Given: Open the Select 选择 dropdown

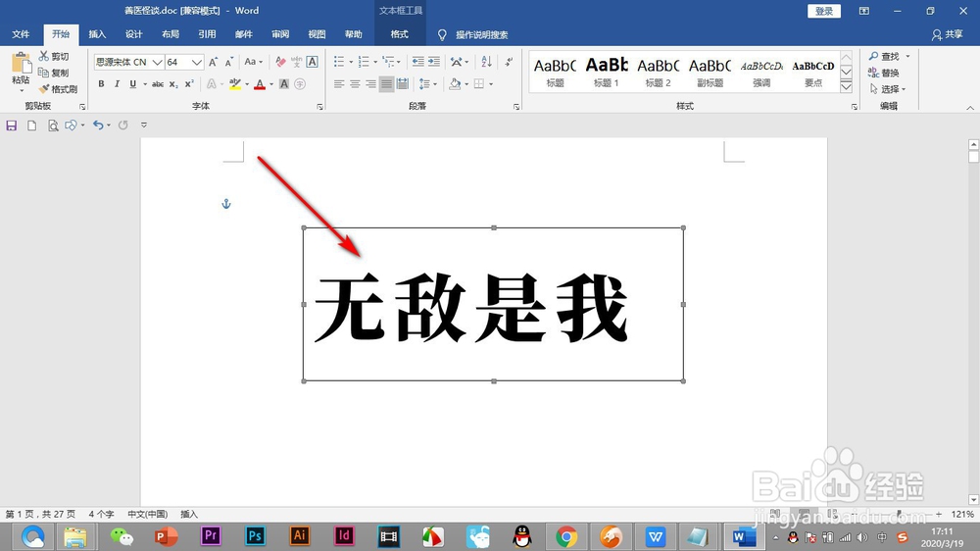Looking at the screenshot, I should click(888, 89).
